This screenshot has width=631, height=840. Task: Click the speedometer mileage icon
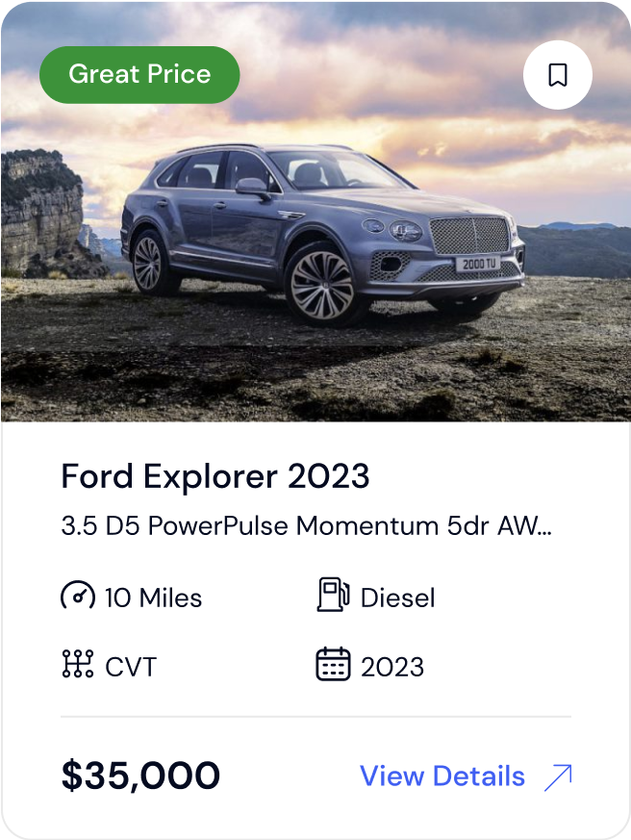(x=78, y=596)
